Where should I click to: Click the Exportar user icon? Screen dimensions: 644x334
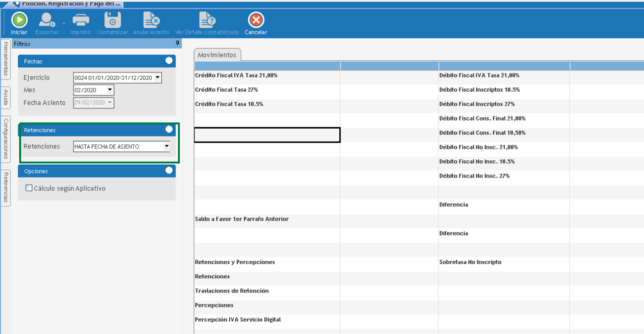point(47,20)
